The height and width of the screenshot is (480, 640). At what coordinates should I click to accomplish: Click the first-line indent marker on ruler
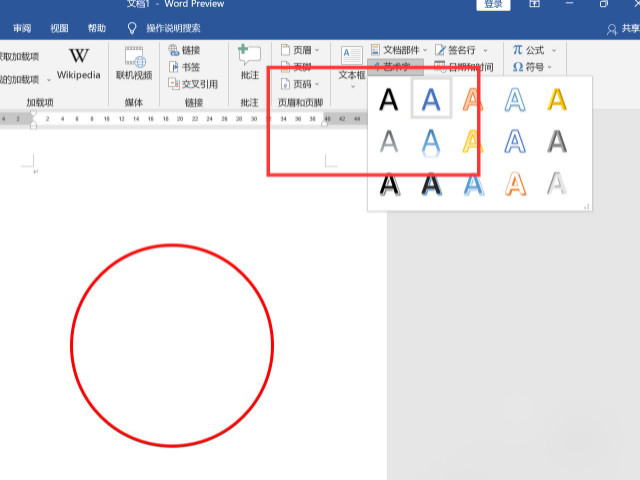33,114
